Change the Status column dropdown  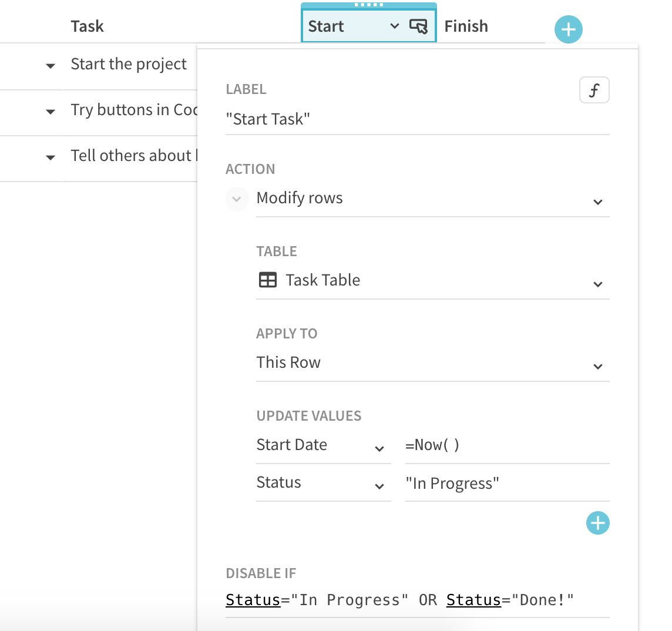coord(379,486)
